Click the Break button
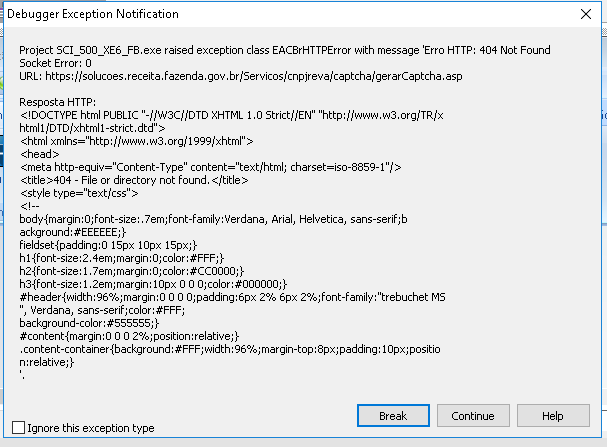The width and height of the screenshot is (607, 447). point(393,416)
